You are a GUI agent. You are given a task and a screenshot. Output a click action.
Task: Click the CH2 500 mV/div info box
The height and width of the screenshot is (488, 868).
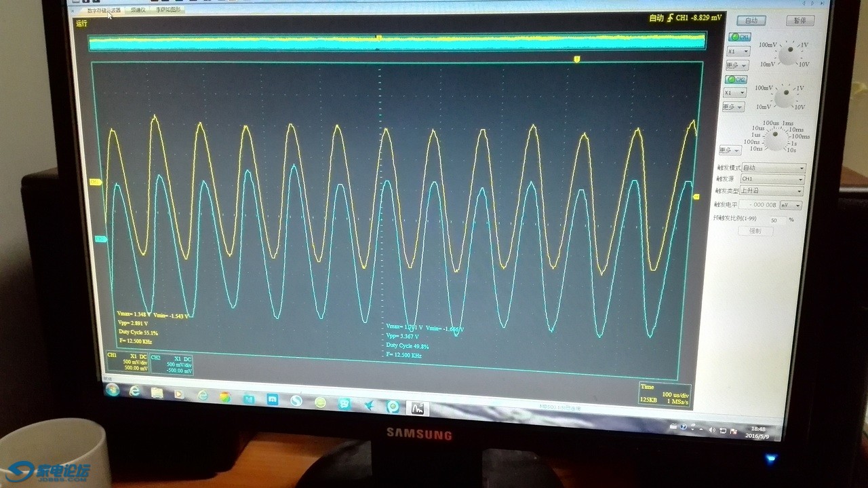[171, 364]
